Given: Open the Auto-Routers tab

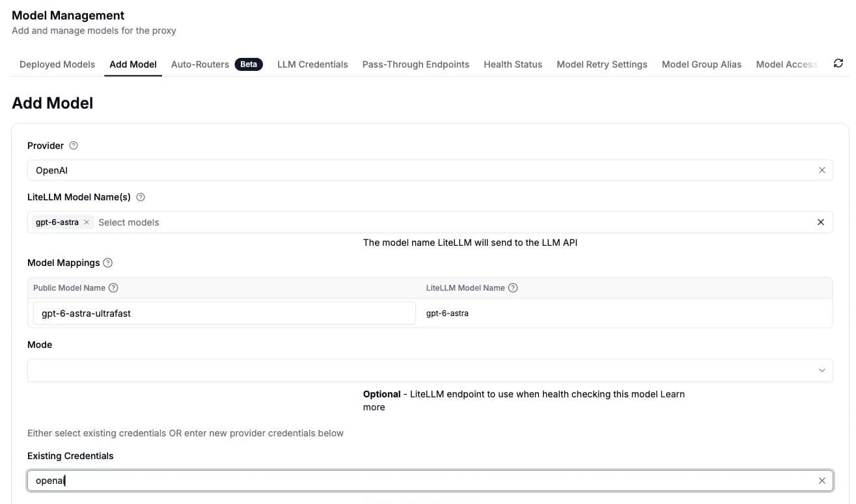Looking at the screenshot, I should click(200, 64).
